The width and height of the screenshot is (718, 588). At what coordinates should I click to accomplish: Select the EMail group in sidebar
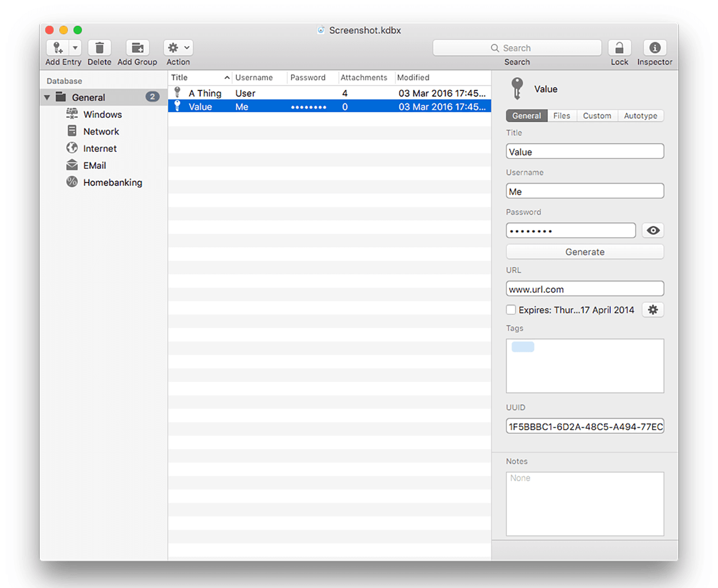pyautogui.click(x=94, y=166)
